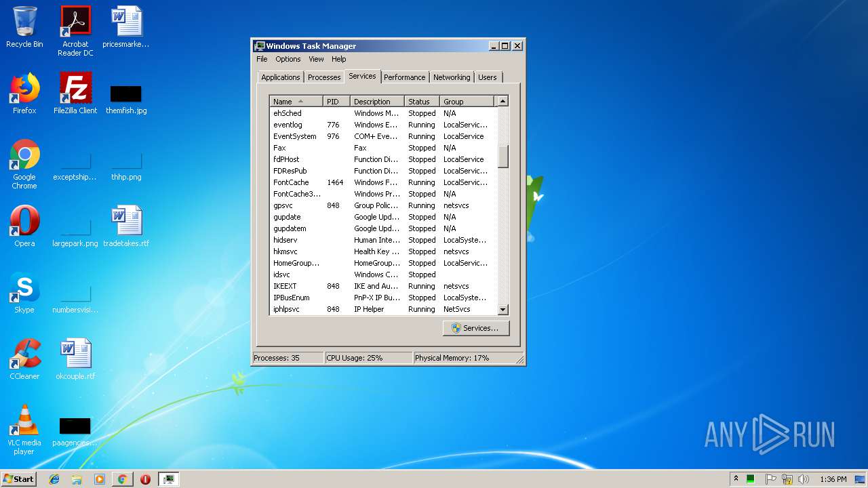
Task: Open Windows Explorer folder in taskbar
Action: coord(77,479)
